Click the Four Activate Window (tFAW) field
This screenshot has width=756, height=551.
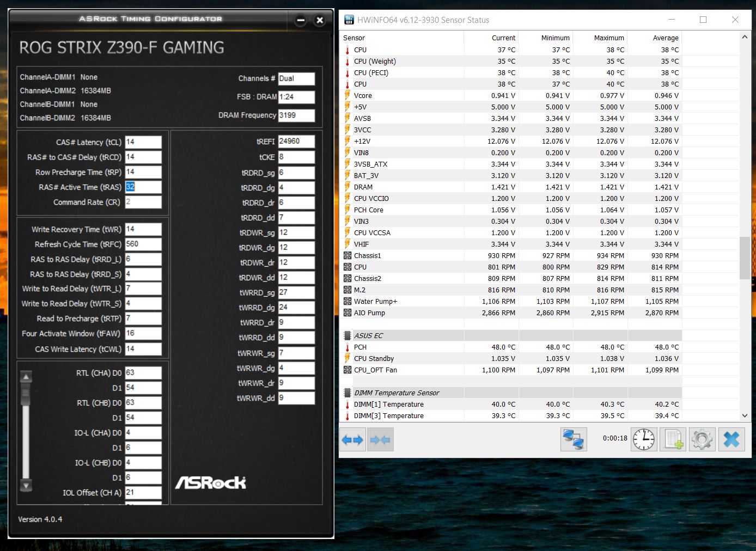point(143,333)
